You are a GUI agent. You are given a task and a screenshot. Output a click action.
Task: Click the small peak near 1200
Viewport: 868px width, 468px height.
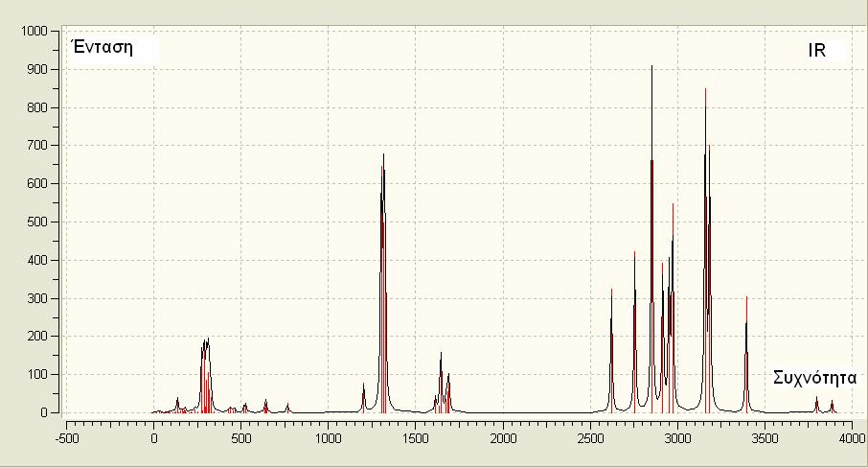(364, 398)
